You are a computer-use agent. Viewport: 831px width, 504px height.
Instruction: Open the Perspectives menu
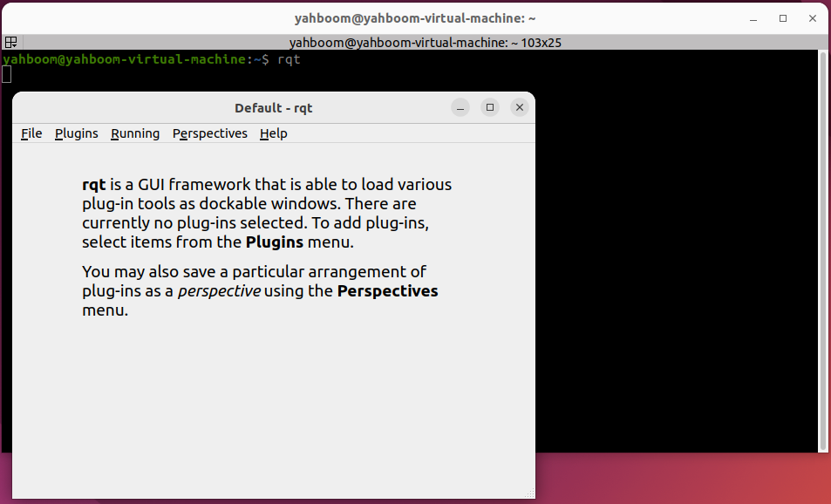point(210,133)
